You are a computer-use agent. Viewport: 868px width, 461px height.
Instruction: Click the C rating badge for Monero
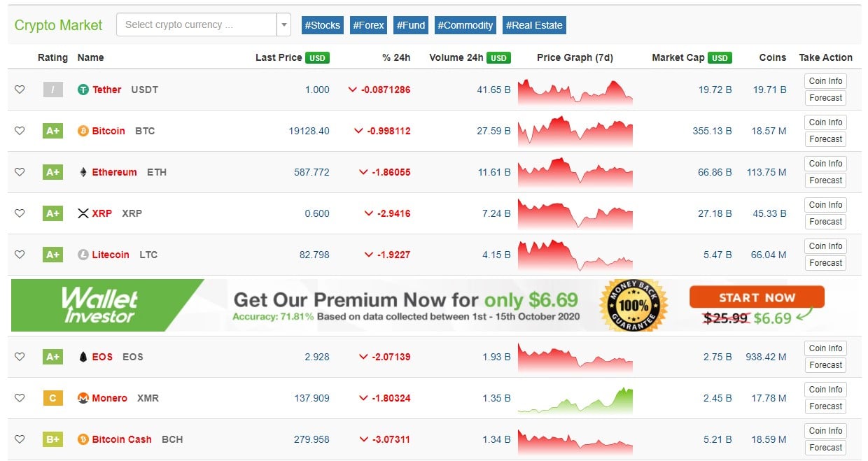(x=52, y=398)
